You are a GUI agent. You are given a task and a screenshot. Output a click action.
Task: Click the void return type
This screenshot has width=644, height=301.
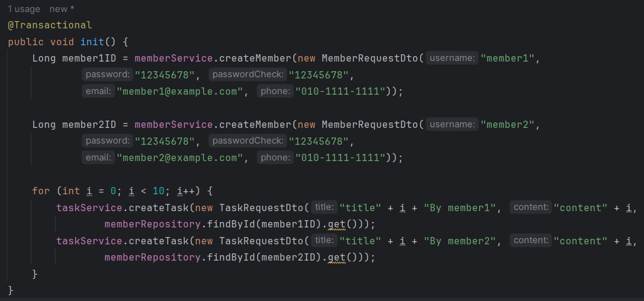[62, 42]
